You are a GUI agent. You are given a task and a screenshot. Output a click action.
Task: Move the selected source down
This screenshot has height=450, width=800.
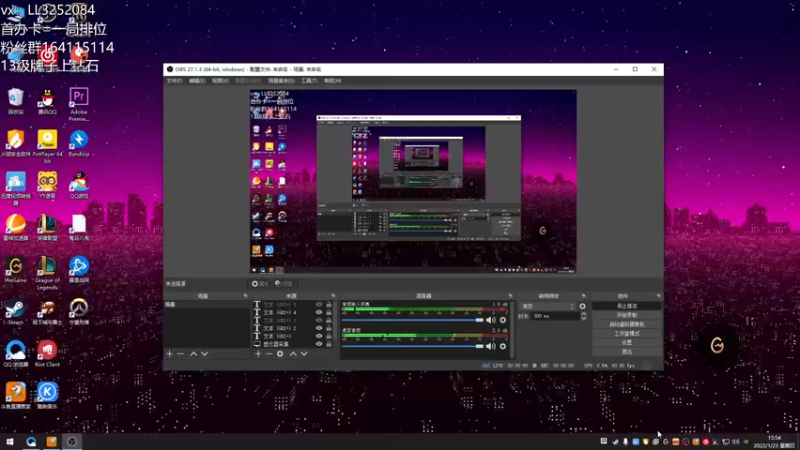pos(304,354)
